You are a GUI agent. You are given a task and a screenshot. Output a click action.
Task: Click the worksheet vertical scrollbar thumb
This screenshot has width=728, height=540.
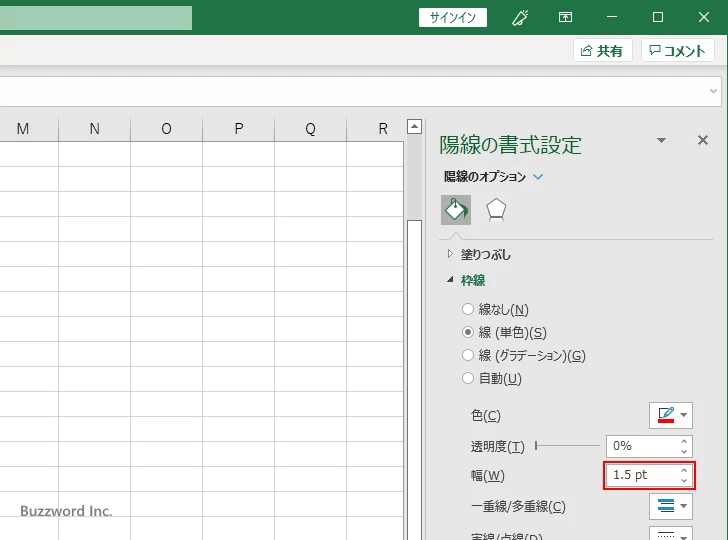pos(414,380)
